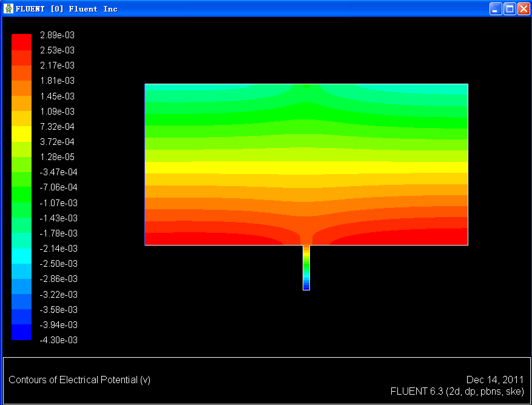Select the bright yellow swatch in the colorbar
The width and height of the screenshot is (532, 405).
click(21, 133)
